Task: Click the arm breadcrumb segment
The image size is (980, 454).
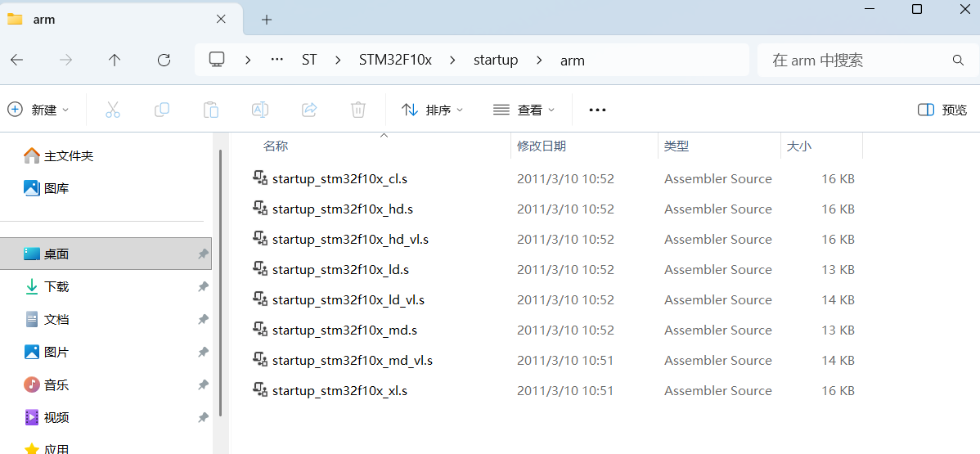Action: pyautogui.click(x=573, y=61)
